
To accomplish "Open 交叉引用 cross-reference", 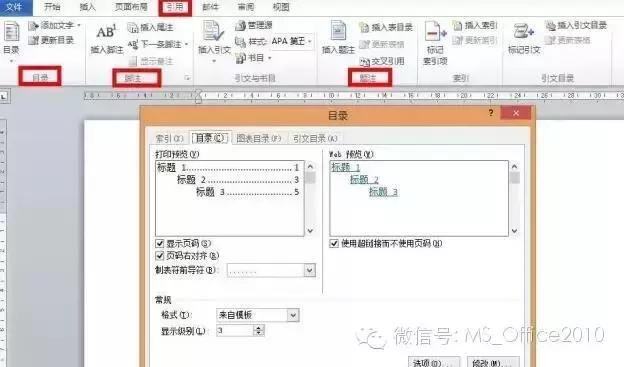I will 382,61.
